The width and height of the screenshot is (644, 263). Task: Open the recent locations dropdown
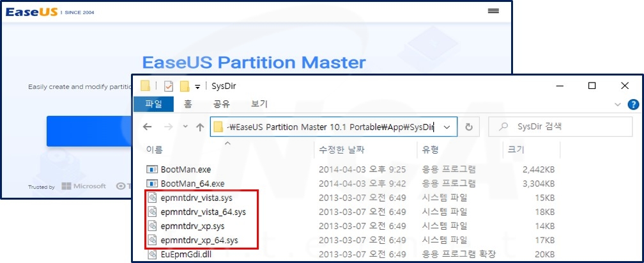[x=185, y=127]
